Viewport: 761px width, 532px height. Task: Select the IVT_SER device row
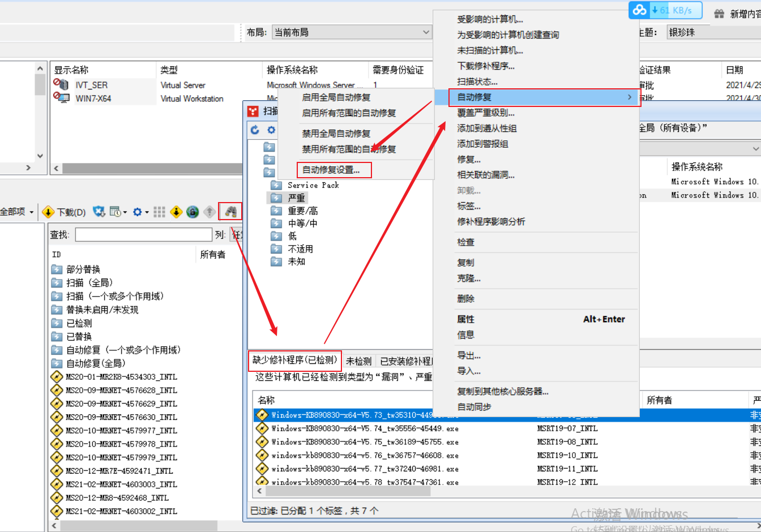pyautogui.click(x=91, y=85)
